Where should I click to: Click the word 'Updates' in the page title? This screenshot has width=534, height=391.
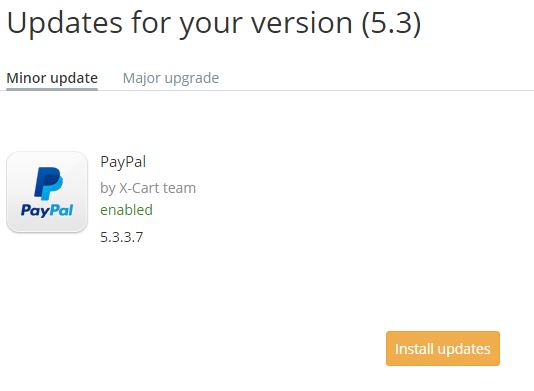tap(64, 23)
